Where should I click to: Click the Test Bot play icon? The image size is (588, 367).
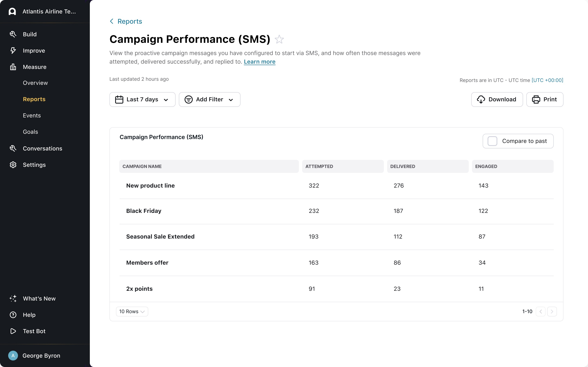[13, 331]
